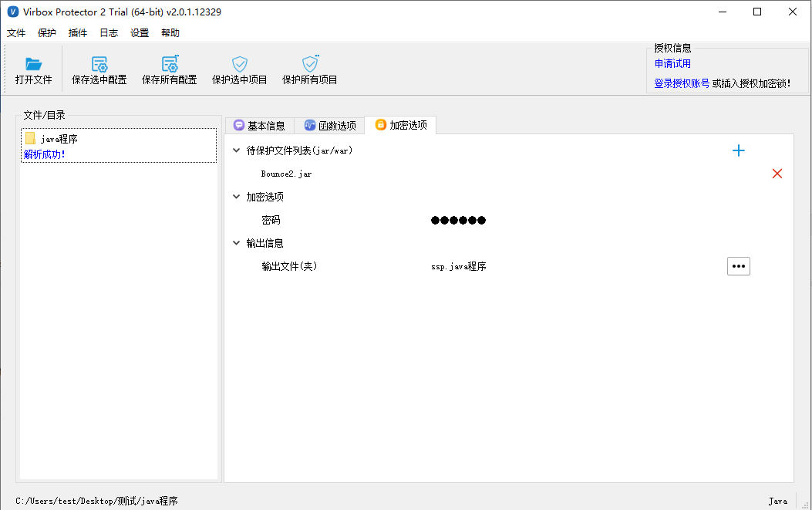
Task: Collapse the 输出信息 section chevron
Action: pyautogui.click(x=236, y=243)
